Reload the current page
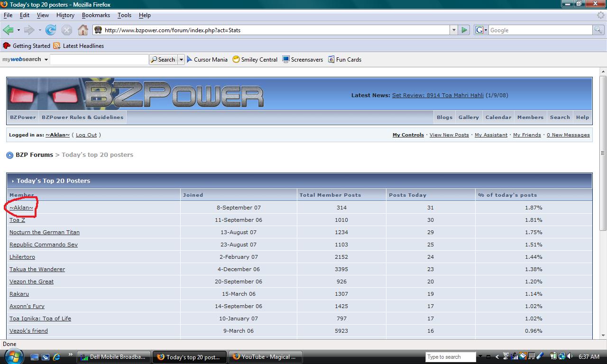The image size is (607, 364). click(51, 30)
